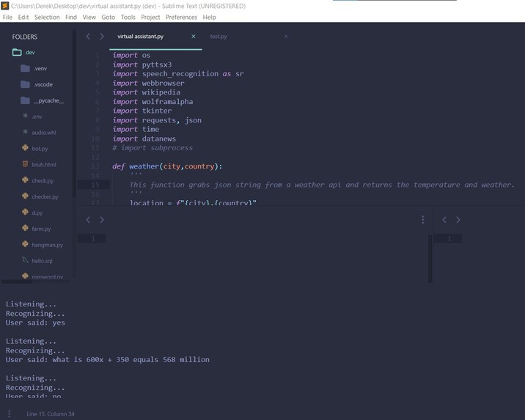Click the Sublime Text app icon in title bar
The height and width of the screenshot is (420, 525).
click(x=4, y=6)
